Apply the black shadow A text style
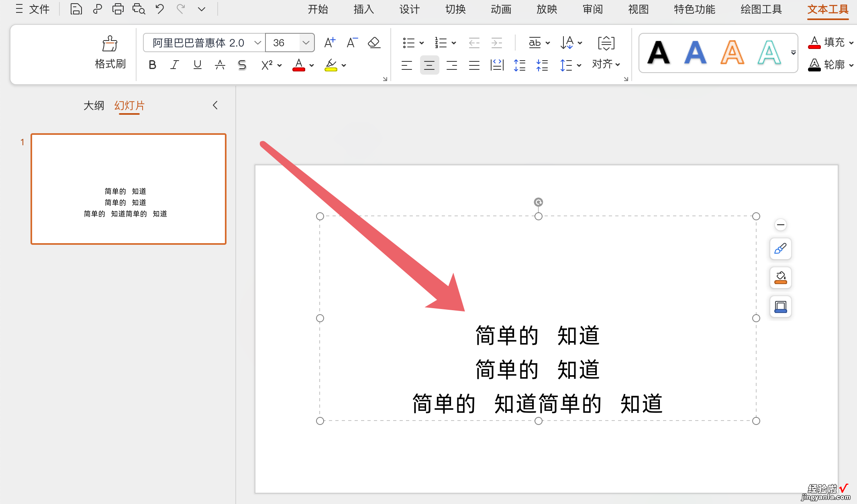The image size is (857, 504). [659, 53]
